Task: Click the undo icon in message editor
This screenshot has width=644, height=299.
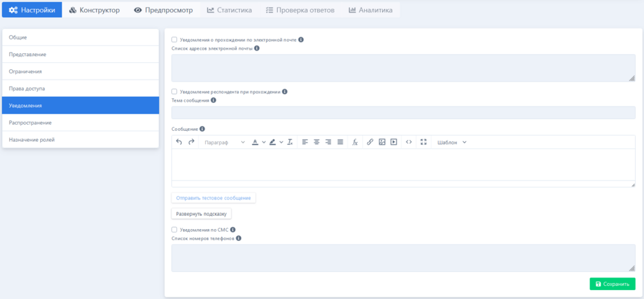Action: pos(179,142)
